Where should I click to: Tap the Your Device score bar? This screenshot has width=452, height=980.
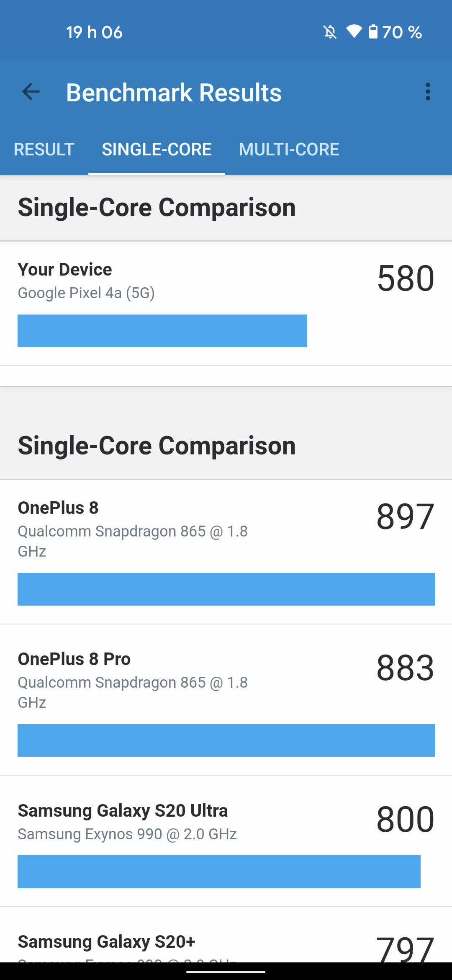tap(162, 331)
